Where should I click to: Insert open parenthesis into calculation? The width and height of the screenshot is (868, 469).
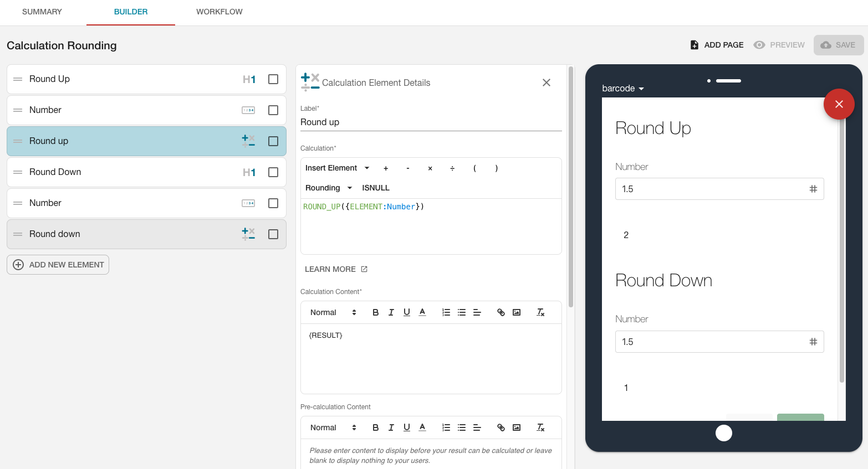click(474, 168)
